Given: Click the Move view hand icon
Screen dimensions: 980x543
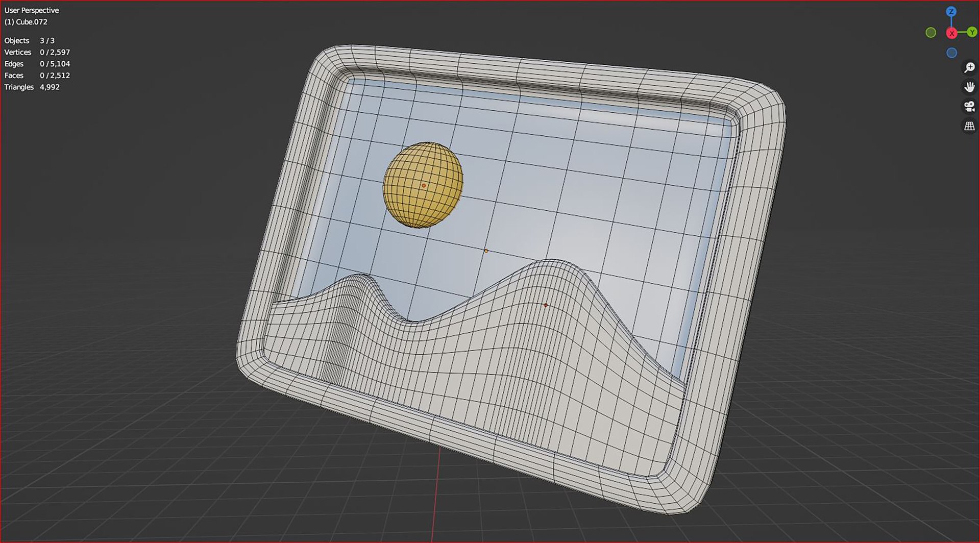Looking at the screenshot, I should pyautogui.click(x=969, y=87).
